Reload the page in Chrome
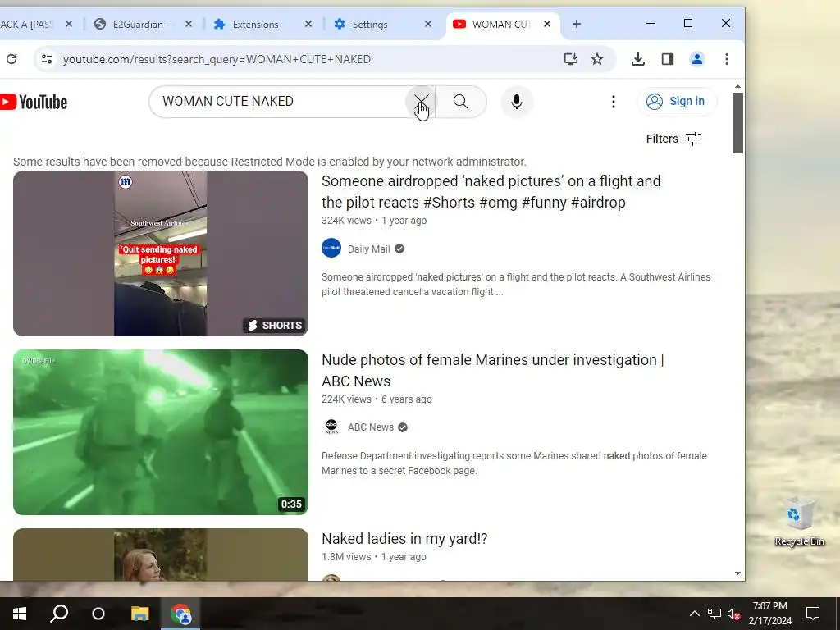Viewport: 840px width, 630px height. tap(11, 59)
